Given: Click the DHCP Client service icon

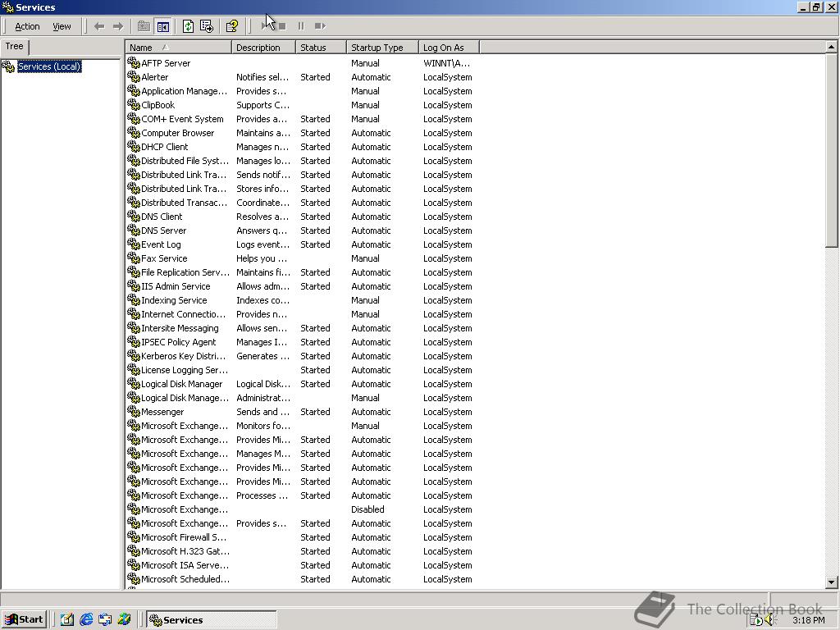Looking at the screenshot, I should pos(134,146).
